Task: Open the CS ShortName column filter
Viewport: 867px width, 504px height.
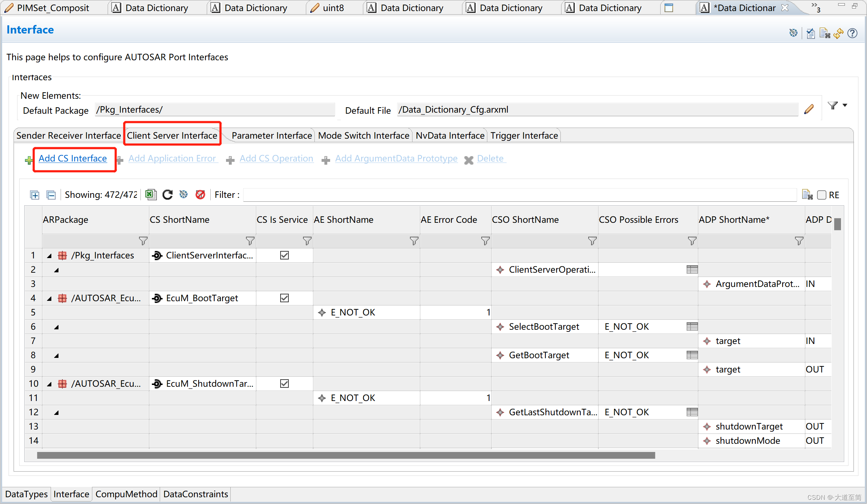Action: coord(250,241)
